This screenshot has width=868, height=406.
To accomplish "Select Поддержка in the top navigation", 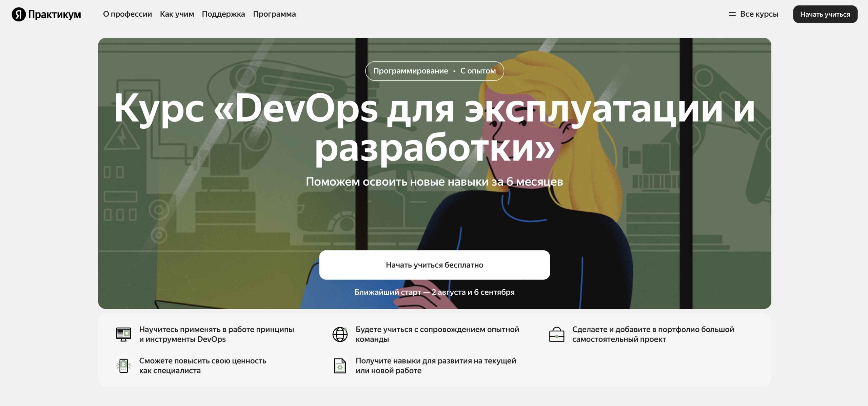I will [223, 14].
